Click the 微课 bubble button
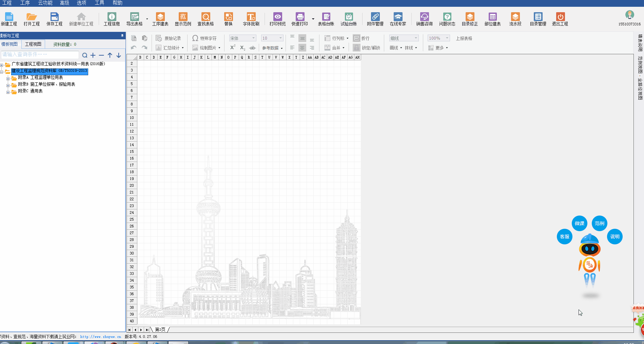Viewport: 644px width, 344px height. point(579,223)
